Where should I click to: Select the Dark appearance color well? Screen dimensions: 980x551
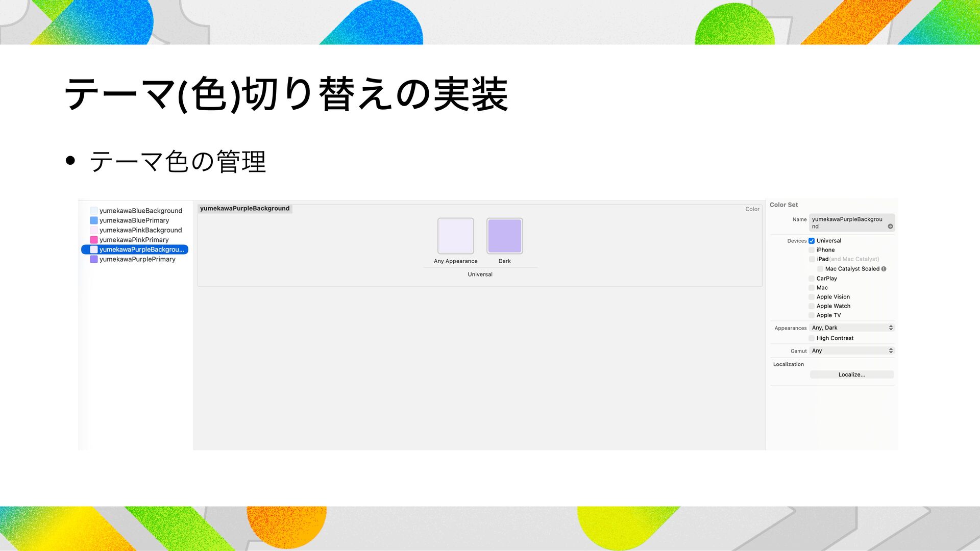point(504,236)
